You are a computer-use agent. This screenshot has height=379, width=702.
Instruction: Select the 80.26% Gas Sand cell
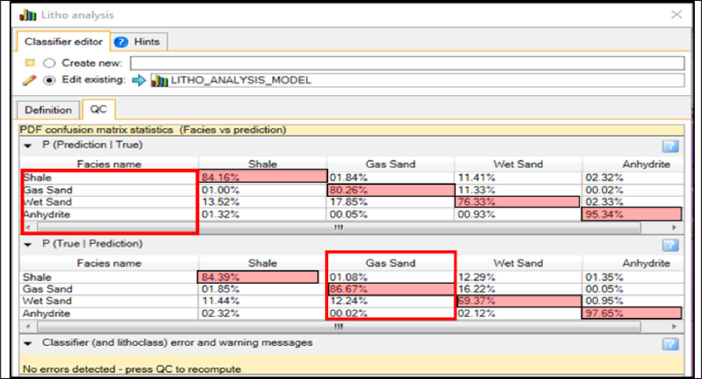391,190
